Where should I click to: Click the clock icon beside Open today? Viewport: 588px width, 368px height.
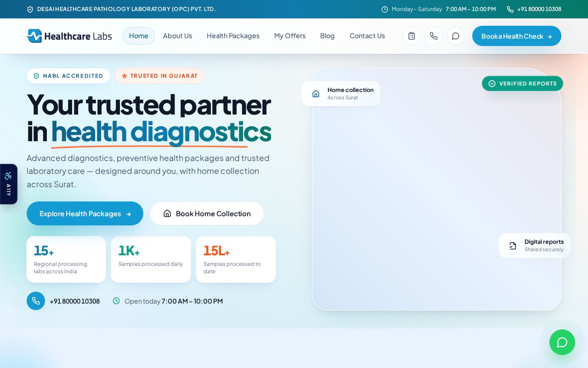[x=116, y=301]
